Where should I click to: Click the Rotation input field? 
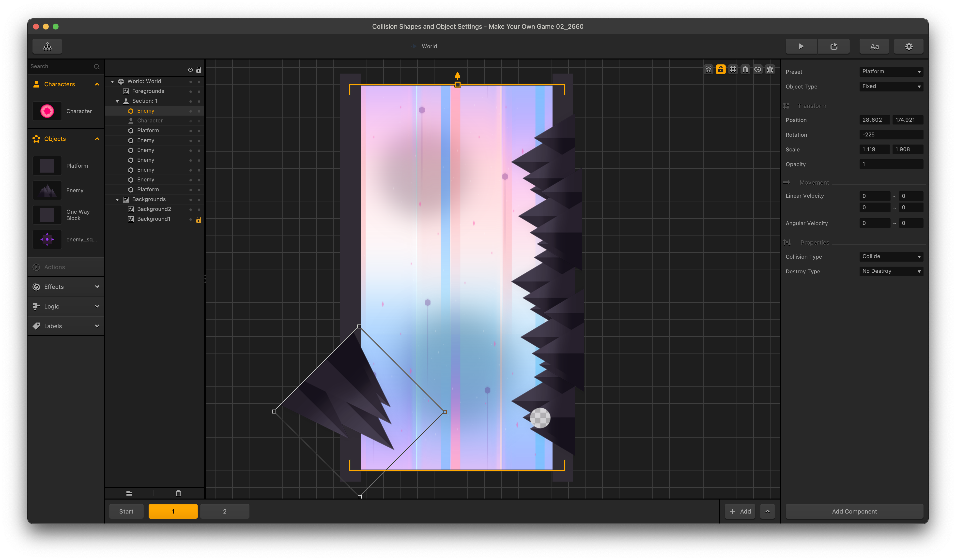891,135
